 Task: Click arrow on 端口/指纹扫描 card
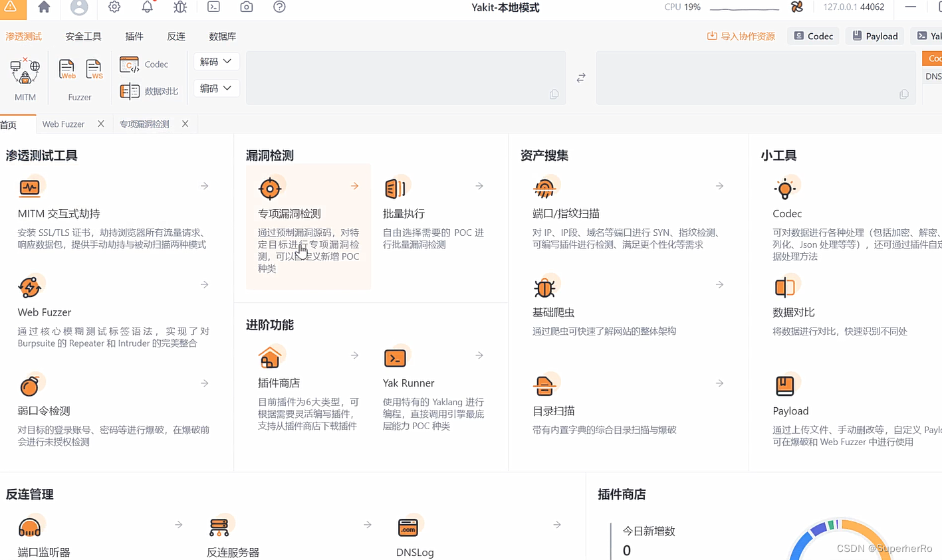(720, 186)
